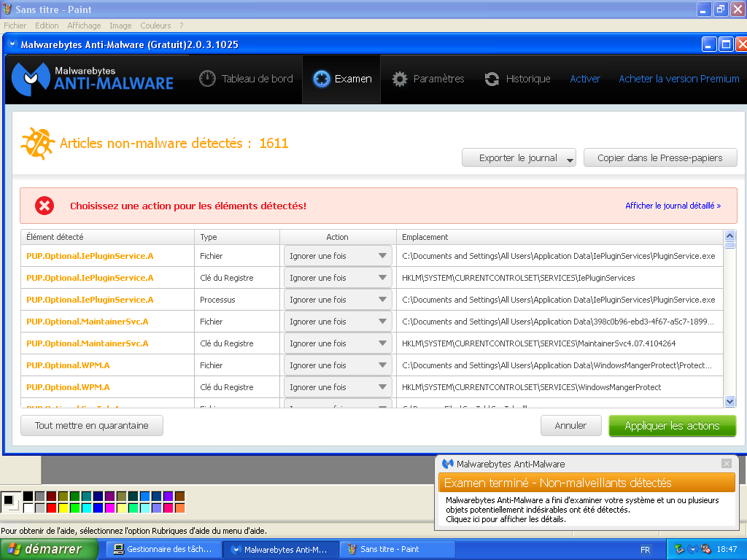Click Appliquer les actions button

click(x=672, y=426)
